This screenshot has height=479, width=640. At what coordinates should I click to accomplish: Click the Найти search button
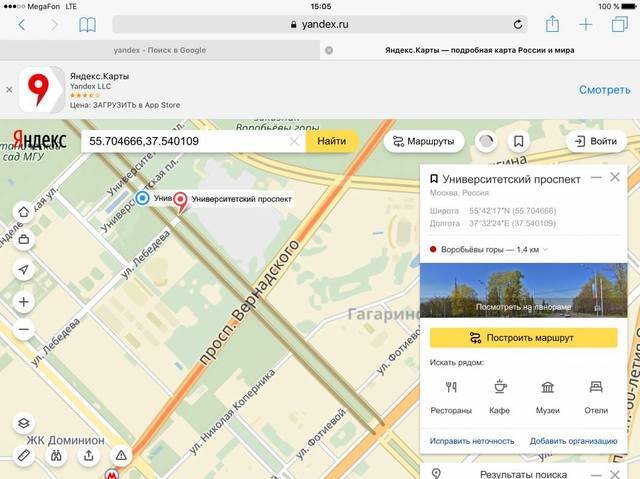pyautogui.click(x=331, y=141)
